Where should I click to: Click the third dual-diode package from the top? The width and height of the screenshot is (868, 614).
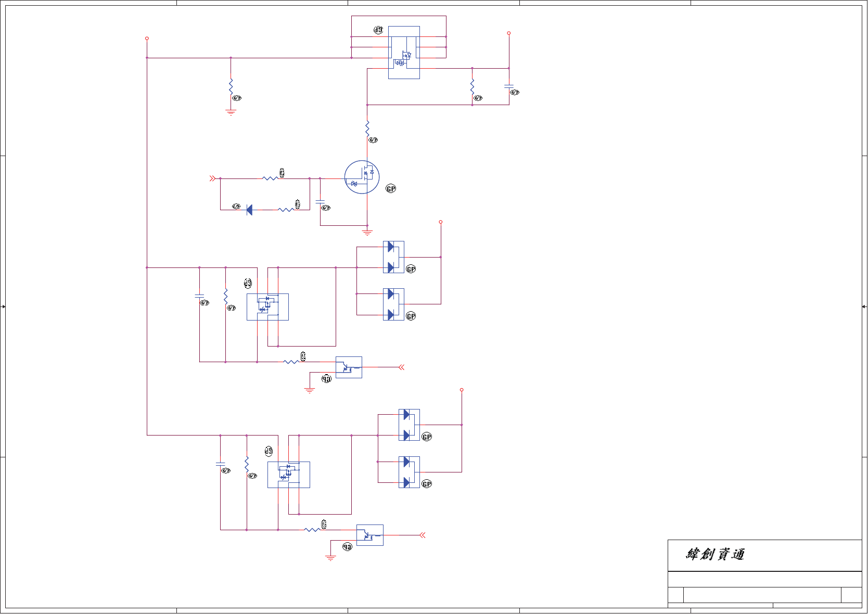(x=409, y=425)
